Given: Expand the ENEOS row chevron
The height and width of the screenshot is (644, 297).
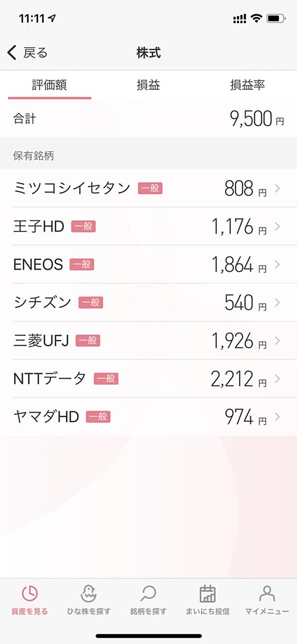Looking at the screenshot, I should [x=277, y=264].
